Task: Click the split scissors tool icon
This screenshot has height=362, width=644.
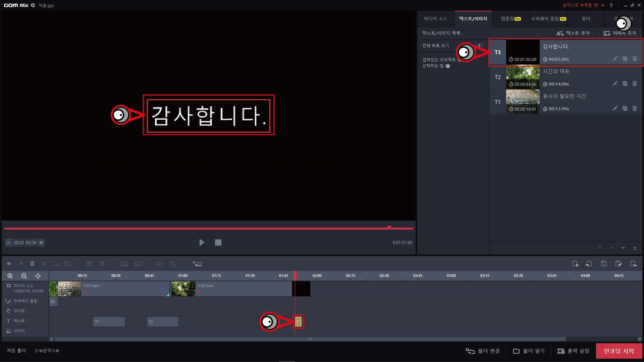Action: (43, 264)
